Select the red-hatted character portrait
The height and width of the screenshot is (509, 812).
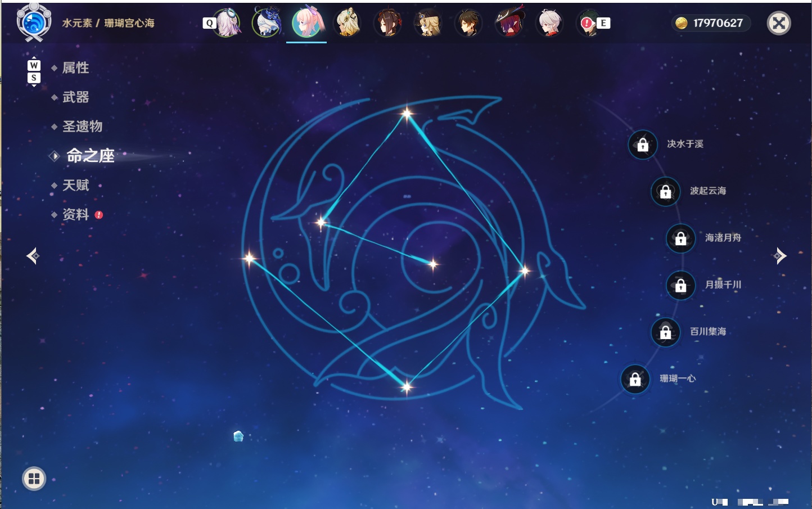pos(509,23)
